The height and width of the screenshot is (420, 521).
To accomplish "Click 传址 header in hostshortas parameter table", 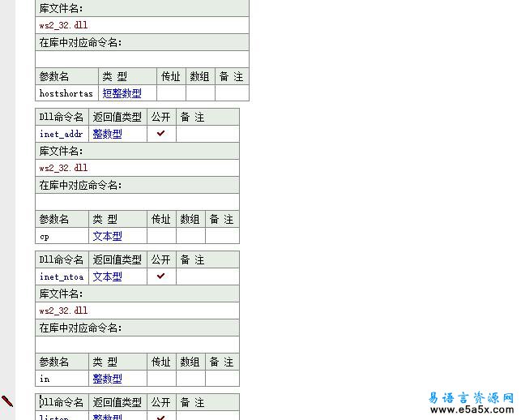I will coord(171,76).
